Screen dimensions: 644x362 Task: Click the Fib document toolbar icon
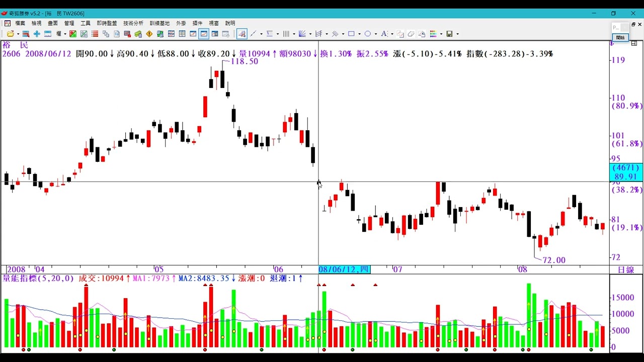(x=117, y=34)
